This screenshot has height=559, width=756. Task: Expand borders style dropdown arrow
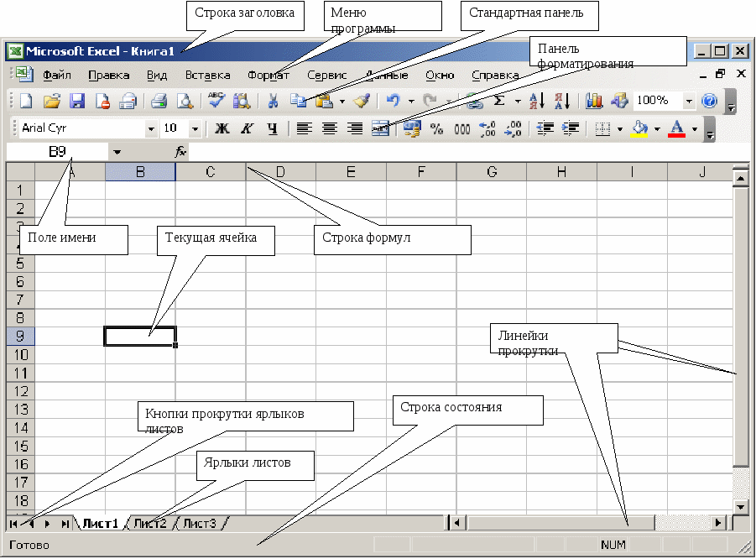point(620,128)
